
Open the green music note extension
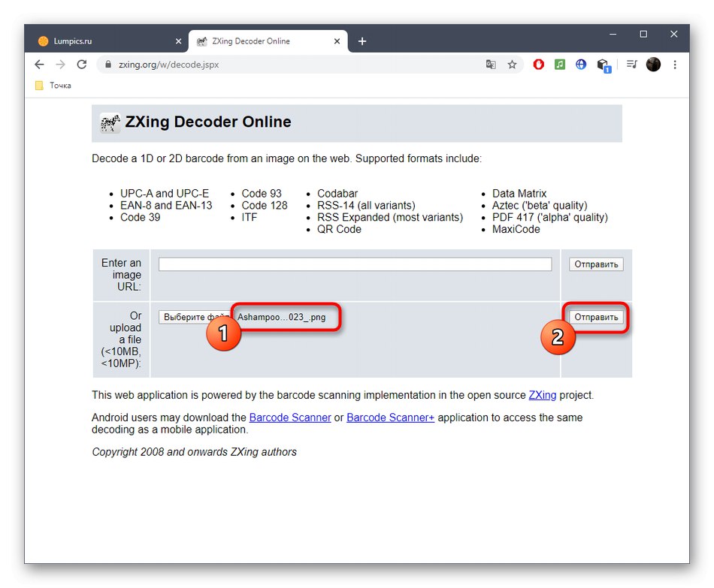(560, 65)
